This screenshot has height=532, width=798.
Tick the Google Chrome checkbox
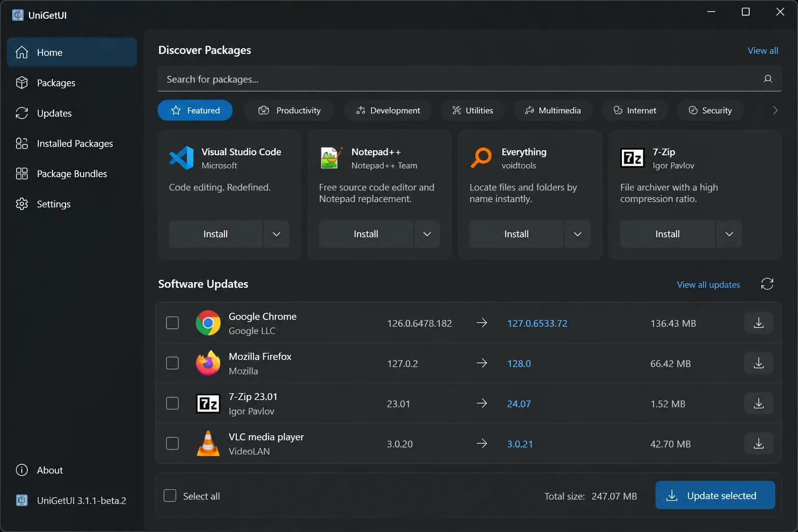pos(172,323)
